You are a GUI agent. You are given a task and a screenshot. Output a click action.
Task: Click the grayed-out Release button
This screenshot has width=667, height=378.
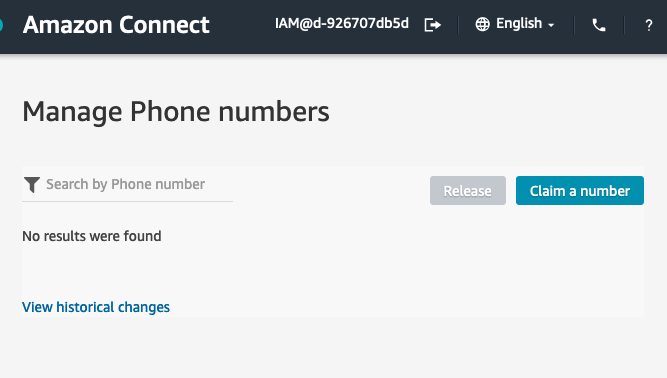click(467, 190)
